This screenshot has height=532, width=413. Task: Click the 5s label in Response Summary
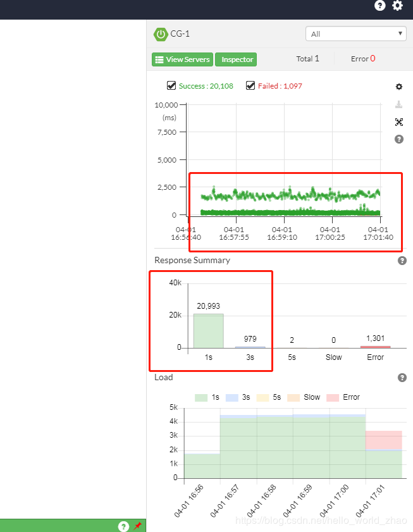point(292,357)
